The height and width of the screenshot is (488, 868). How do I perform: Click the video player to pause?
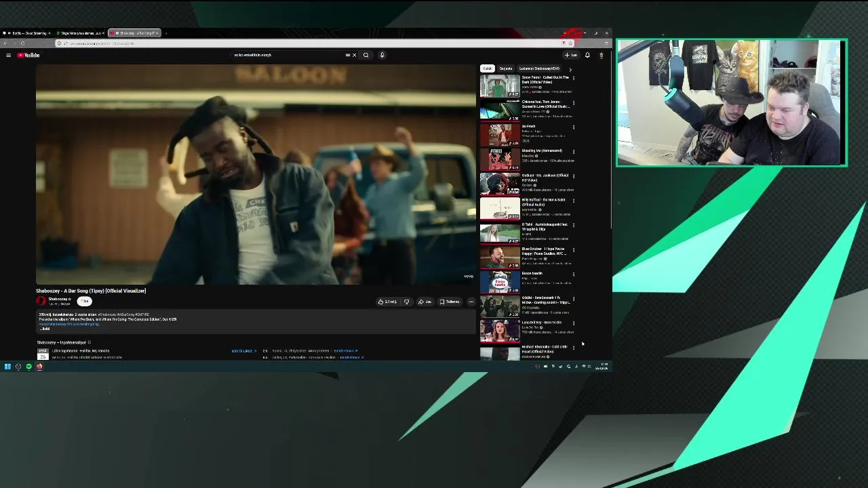[256, 174]
